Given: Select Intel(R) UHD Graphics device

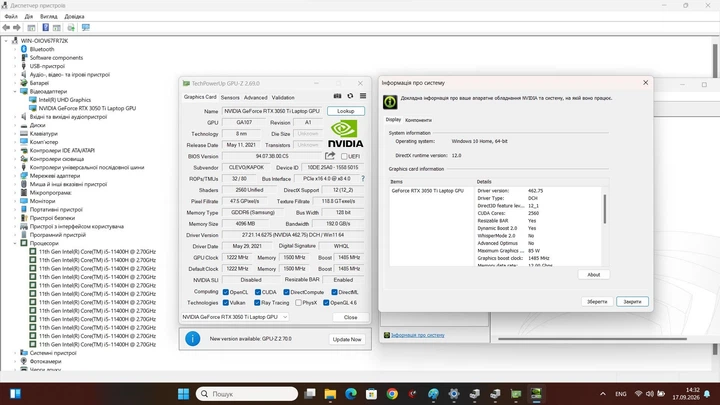Looking at the screenshot, I should 65,100.
